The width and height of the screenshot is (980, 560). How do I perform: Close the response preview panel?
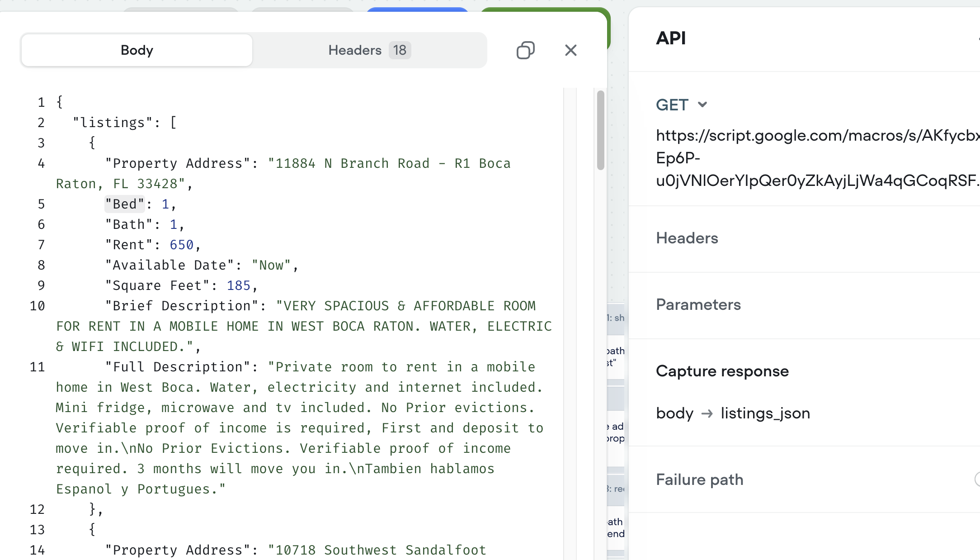570,50
